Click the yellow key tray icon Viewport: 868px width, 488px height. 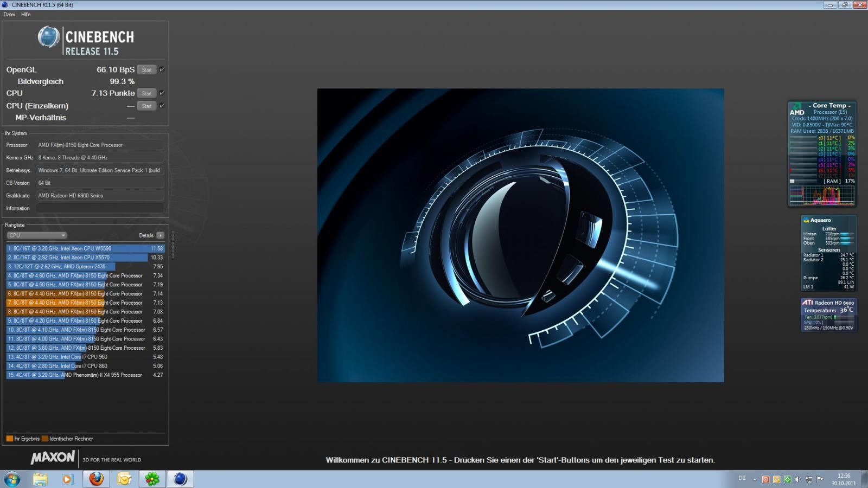click(x=776, y=480)
